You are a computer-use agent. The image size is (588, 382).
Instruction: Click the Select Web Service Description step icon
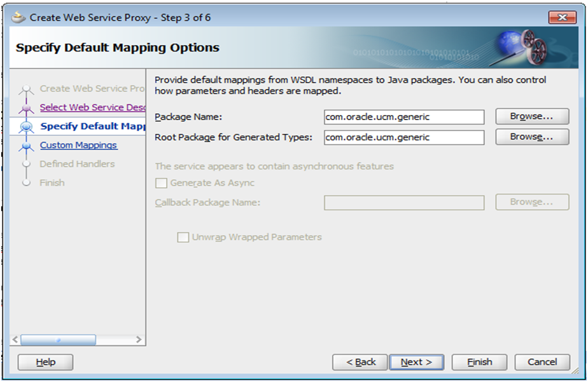pos(26,108)
